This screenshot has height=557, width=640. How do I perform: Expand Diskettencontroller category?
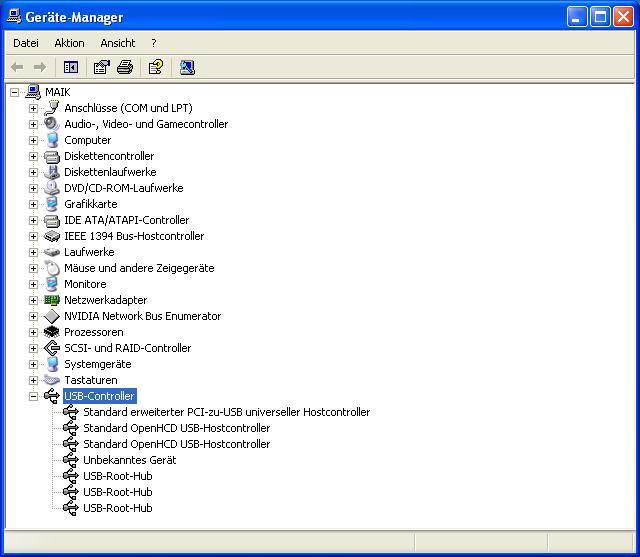click(x=33, y=156)
